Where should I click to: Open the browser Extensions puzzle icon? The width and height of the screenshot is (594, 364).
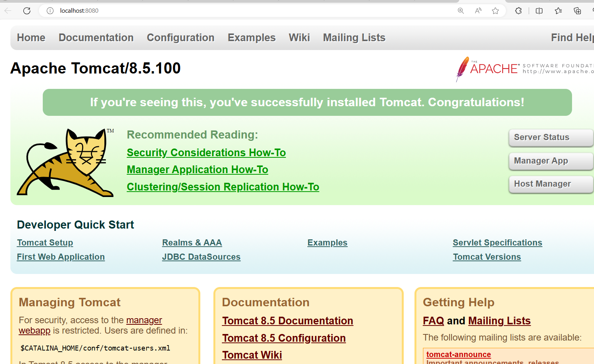(x=518, y=11)
